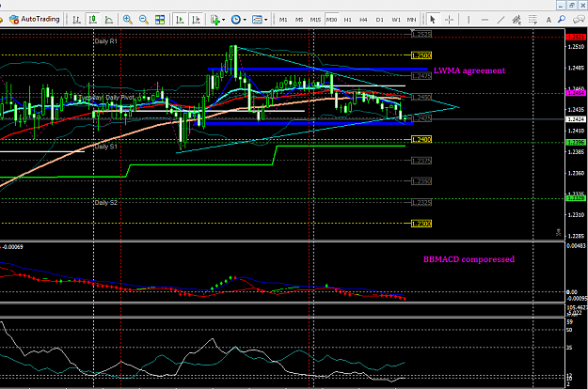Click the yellow 1.2500 level label

(x=421, y=55)
